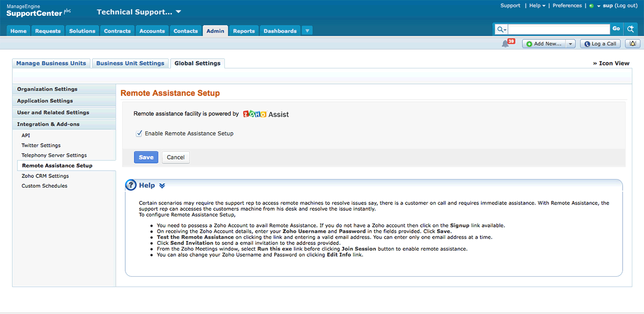This screenshot has height=314, width=644.
Task: Click inside the search input field
Action: pos(559,29)
